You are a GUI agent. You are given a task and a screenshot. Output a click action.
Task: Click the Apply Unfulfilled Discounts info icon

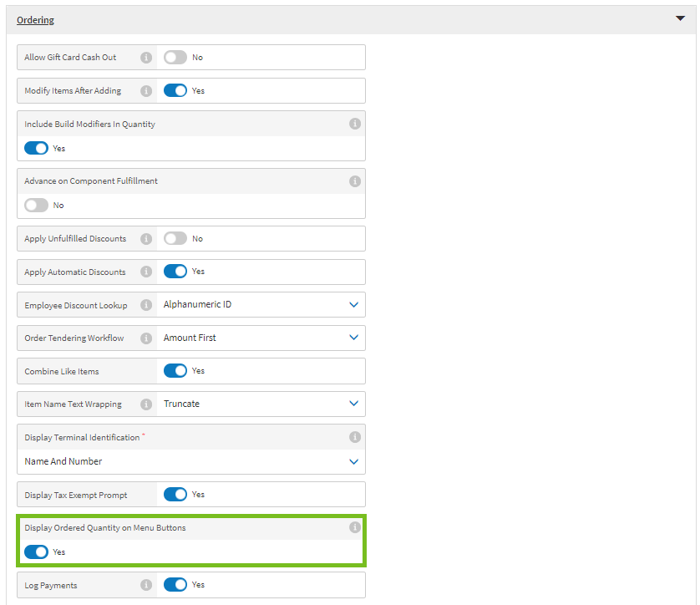point(146,238)
